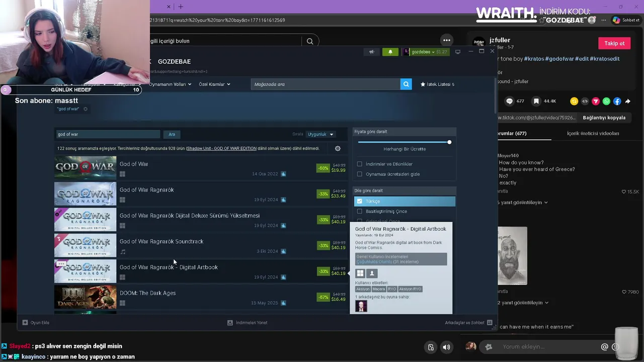Expand replies under Moyer140 comment

point(523,202)
